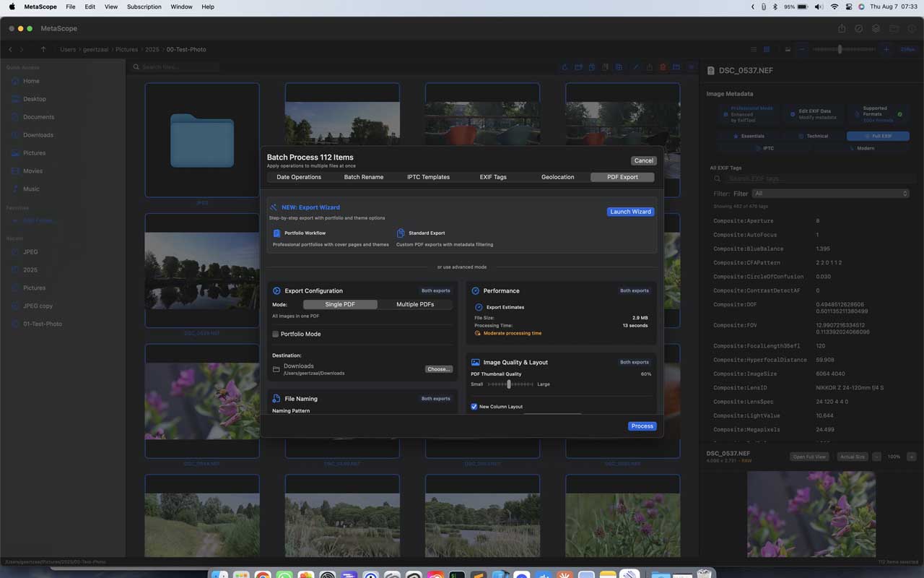Click the Launch Wizard button
This screenshot has height=578, width=924.
point(631,212)
